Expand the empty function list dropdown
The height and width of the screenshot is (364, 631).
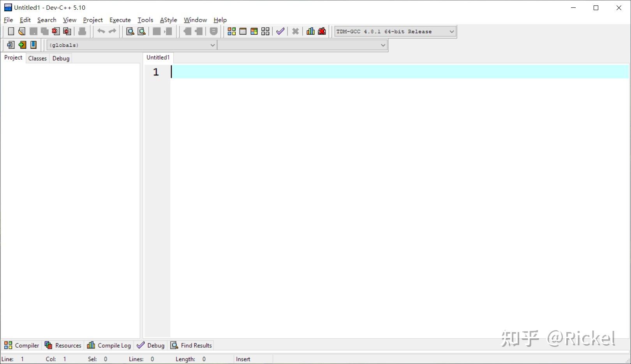tap(302, 45)
